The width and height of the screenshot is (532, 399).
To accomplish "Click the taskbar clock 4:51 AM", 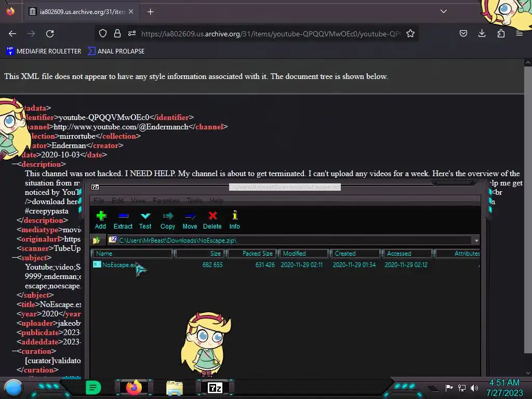I will pos(504,383).
